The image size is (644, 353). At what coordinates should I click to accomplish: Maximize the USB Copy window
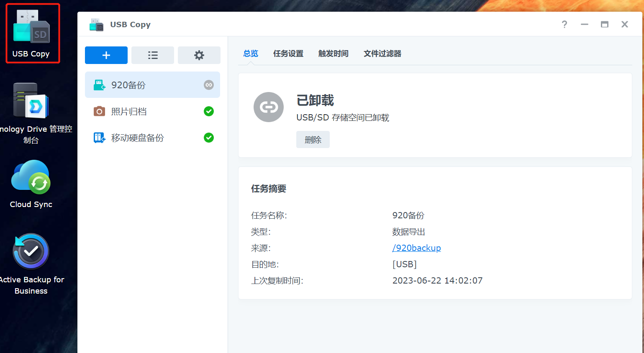pyautogui.click(x=605, y=25)
